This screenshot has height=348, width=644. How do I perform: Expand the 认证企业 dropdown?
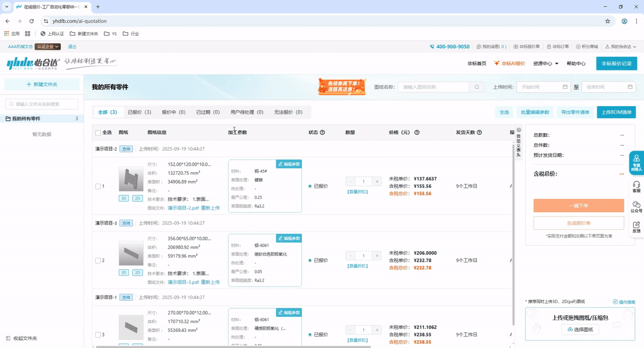pos(47,47)
